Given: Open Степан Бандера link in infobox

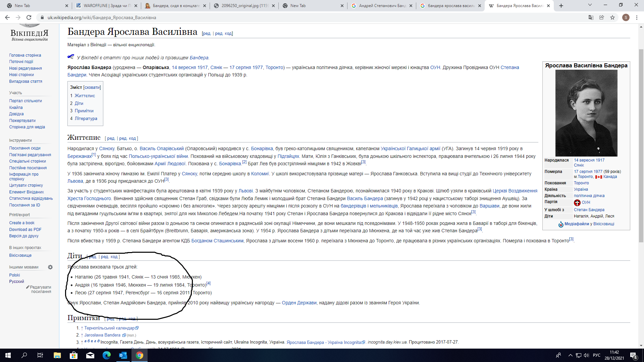Looking at the screenshot, I should 589,210.
